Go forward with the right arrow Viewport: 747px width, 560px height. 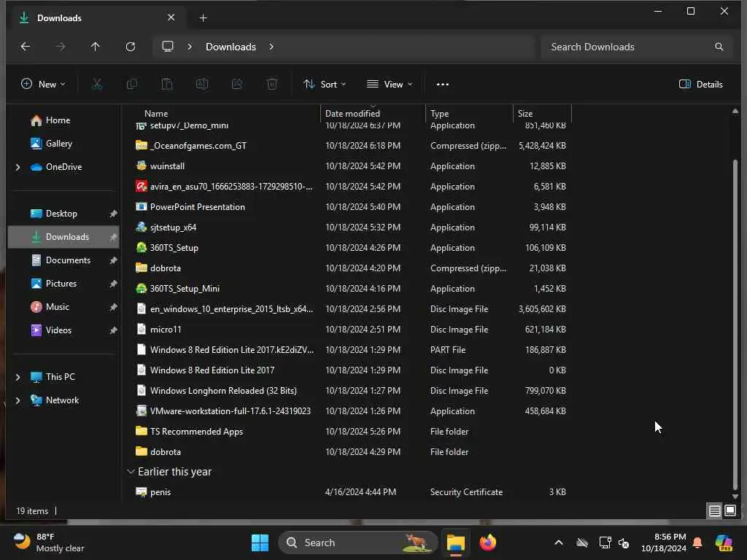click(61, 47)
